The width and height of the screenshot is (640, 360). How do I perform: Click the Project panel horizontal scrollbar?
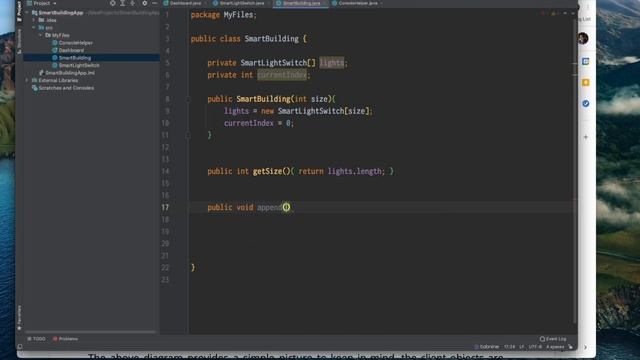click(x=91, y=332)
